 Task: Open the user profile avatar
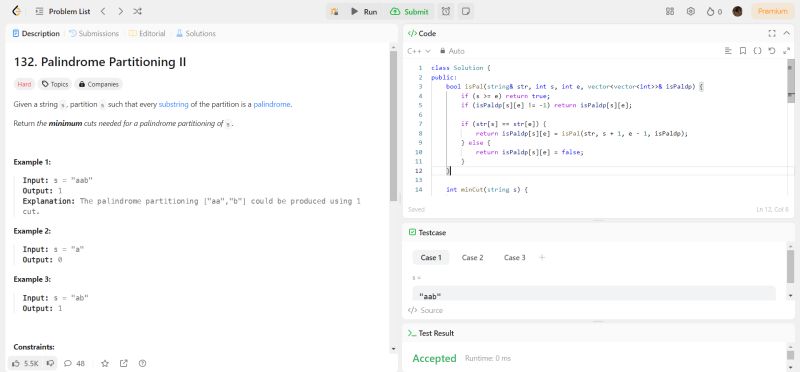click(737, 11)
